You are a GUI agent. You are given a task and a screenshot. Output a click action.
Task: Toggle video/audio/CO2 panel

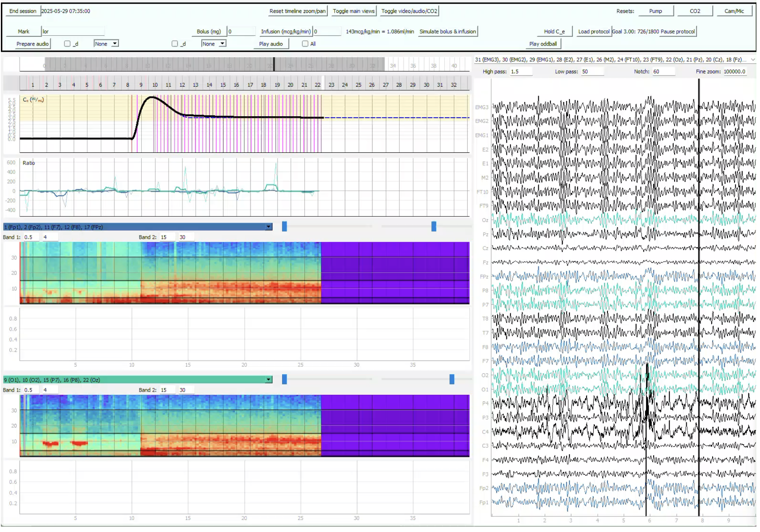pos(409,11)
